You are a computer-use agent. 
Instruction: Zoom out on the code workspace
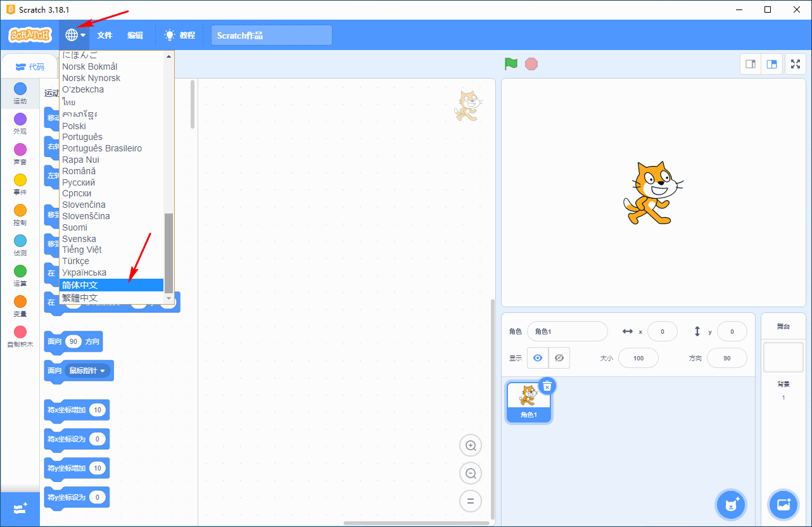pos(471,473)
